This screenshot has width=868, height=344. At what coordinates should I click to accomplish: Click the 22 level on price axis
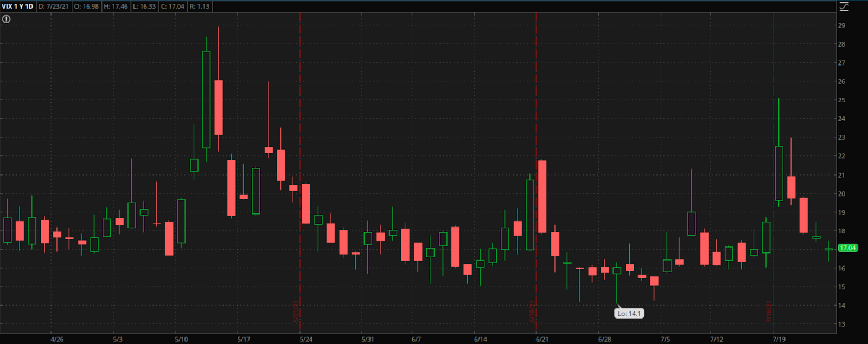click(x=841, y=156)
